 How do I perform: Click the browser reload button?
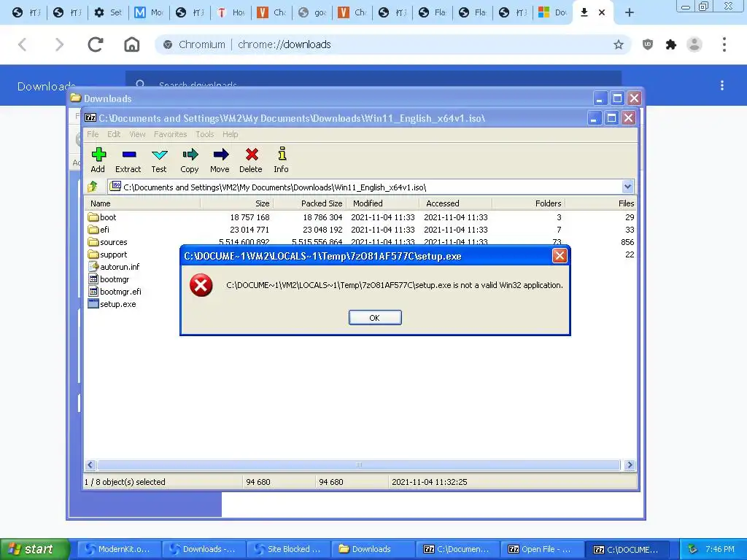96,44
